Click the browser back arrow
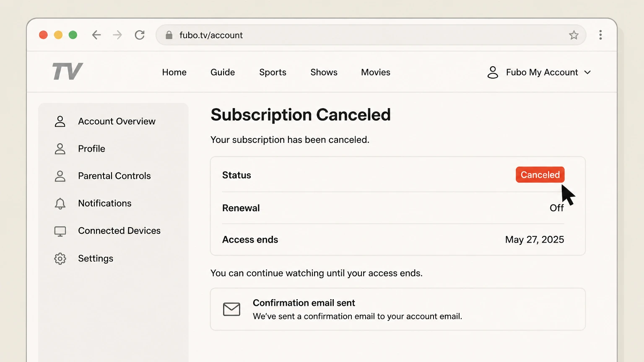 96,35
